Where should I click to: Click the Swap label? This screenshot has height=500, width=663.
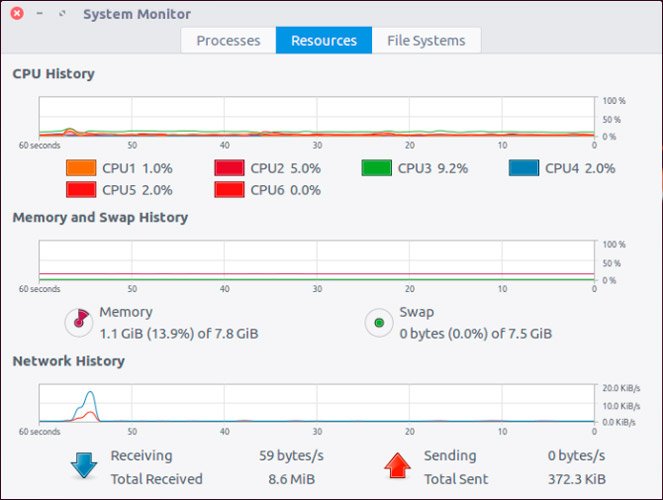[416, 312]
